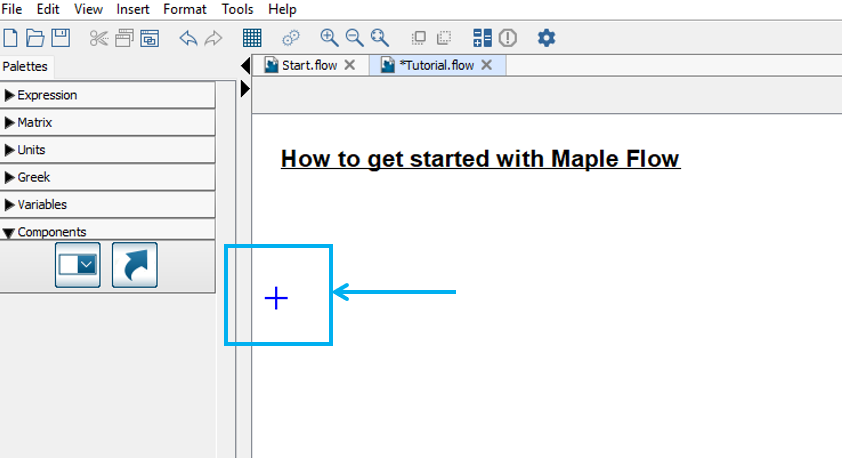842x458 pixels.
Task: Click the Undo arrow icon
Action: coord(188,38)
